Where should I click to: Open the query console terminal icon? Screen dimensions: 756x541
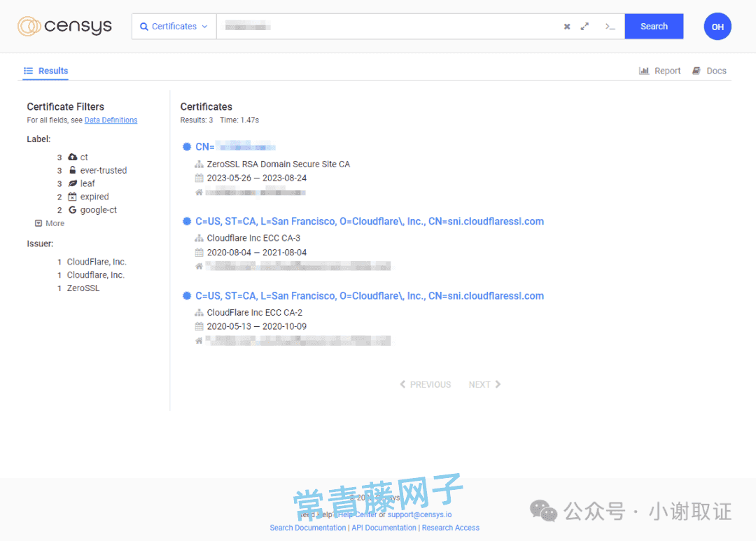(610, 27)
